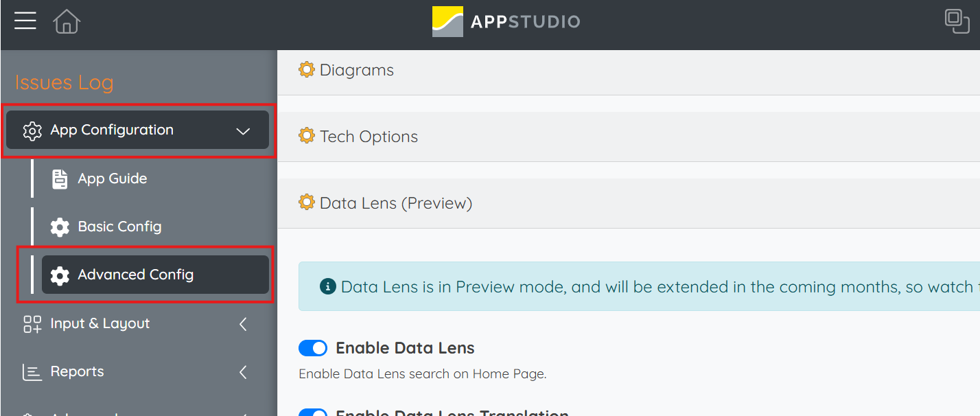980x416 pixels.
Task: Click the App Guide document icon
Action: click(x=60, y=178)
